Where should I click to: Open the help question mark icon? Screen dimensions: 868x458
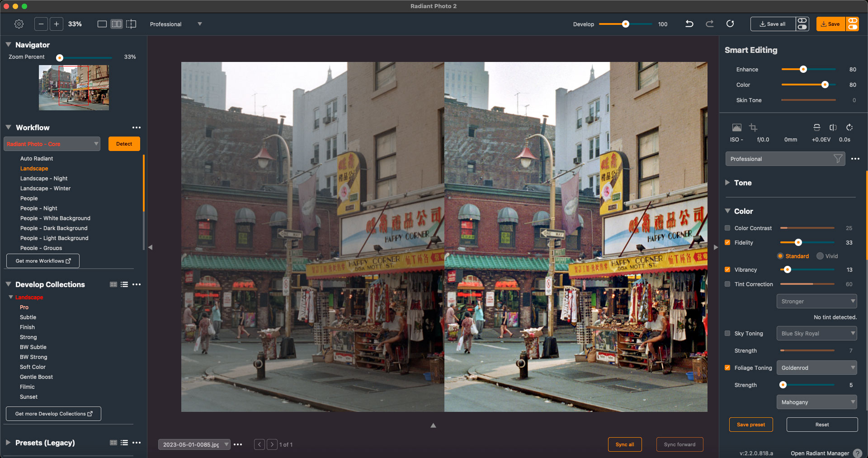tap(857, 453)
